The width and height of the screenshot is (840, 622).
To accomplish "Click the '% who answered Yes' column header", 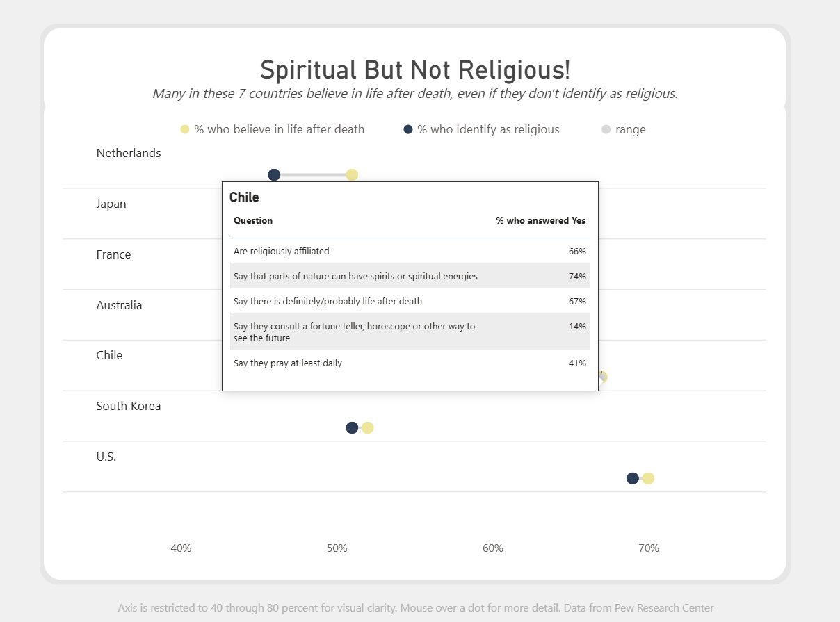I will click(x=541, y=220).
